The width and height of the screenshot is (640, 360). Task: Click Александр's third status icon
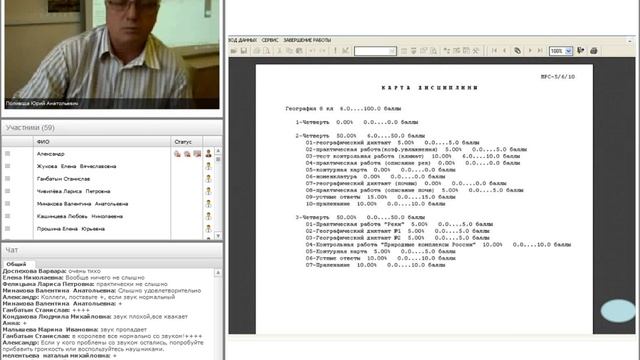[197, 154]
